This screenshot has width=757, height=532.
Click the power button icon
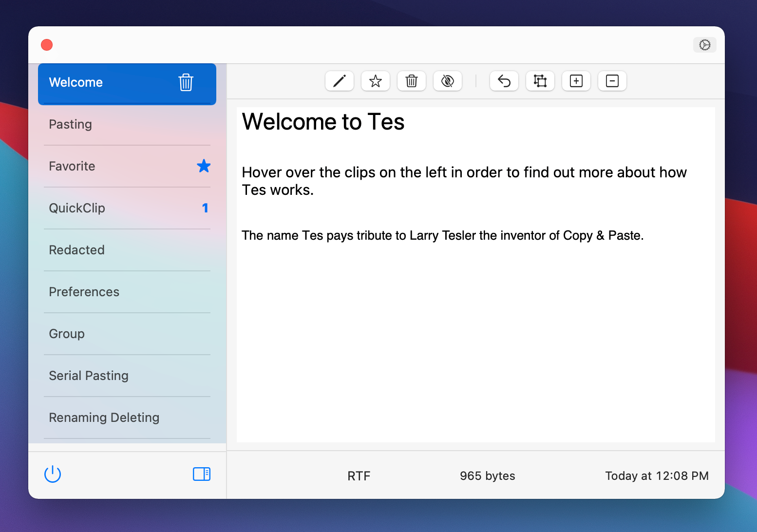pyautogui.click(x=53, y=474)
